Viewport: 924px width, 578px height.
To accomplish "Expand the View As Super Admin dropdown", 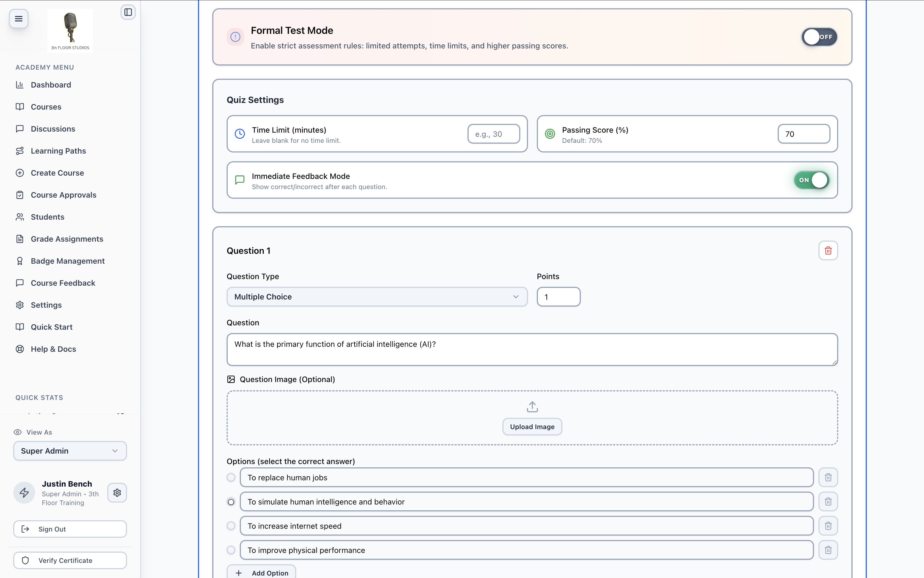I will click(70, 451).
